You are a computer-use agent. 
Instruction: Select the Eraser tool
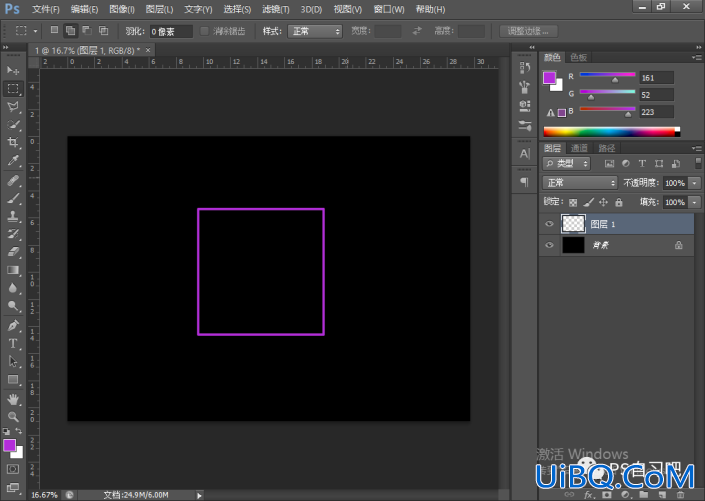[13, 251]
